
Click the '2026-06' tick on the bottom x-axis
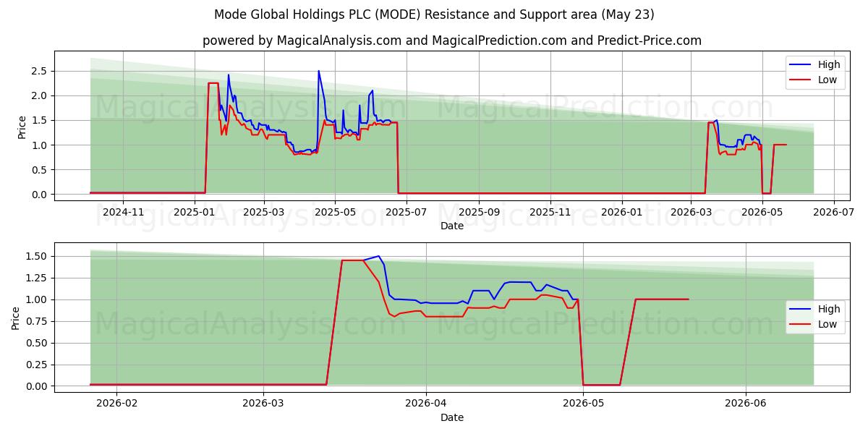click(x=746, y=404)
